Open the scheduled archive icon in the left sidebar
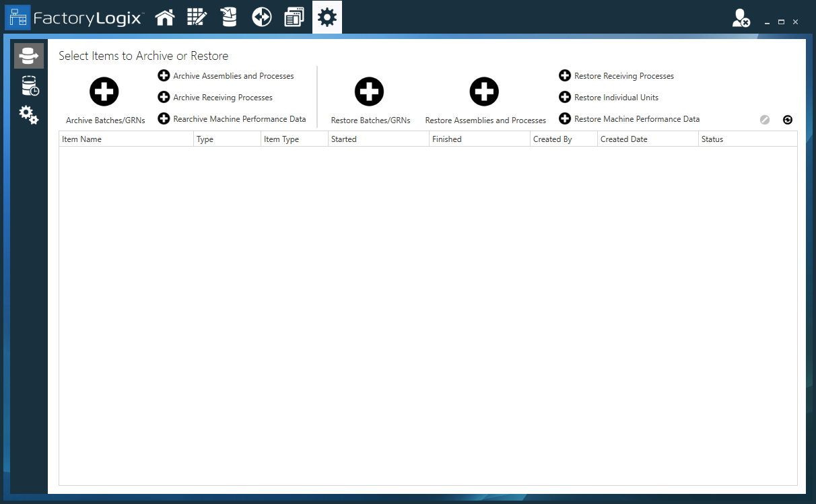The height and width of the screenshot is (504, 816). pyautogui.click(x=28, y=85)
